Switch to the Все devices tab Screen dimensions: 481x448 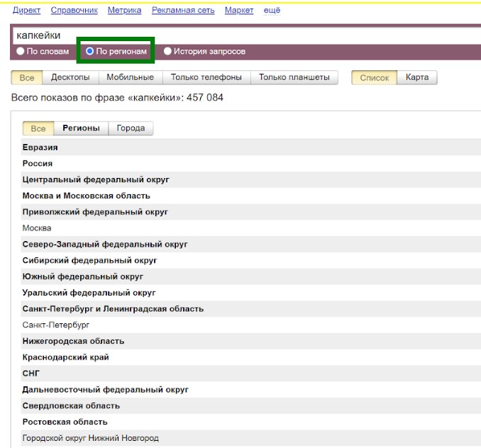27,77
